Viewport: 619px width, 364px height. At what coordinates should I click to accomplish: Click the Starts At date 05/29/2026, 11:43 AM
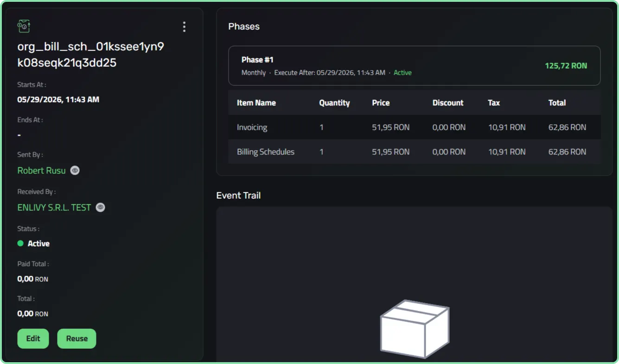58,100
